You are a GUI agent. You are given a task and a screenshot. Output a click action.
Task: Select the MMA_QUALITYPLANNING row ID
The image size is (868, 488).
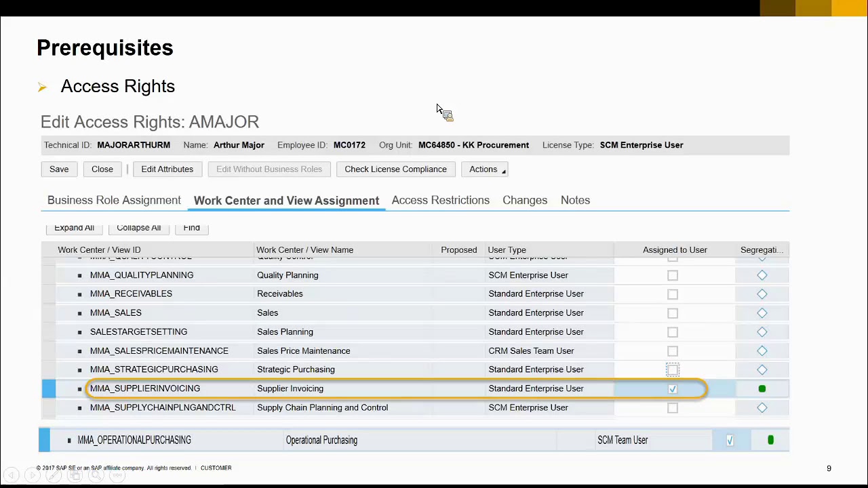[x=142, y=275]
